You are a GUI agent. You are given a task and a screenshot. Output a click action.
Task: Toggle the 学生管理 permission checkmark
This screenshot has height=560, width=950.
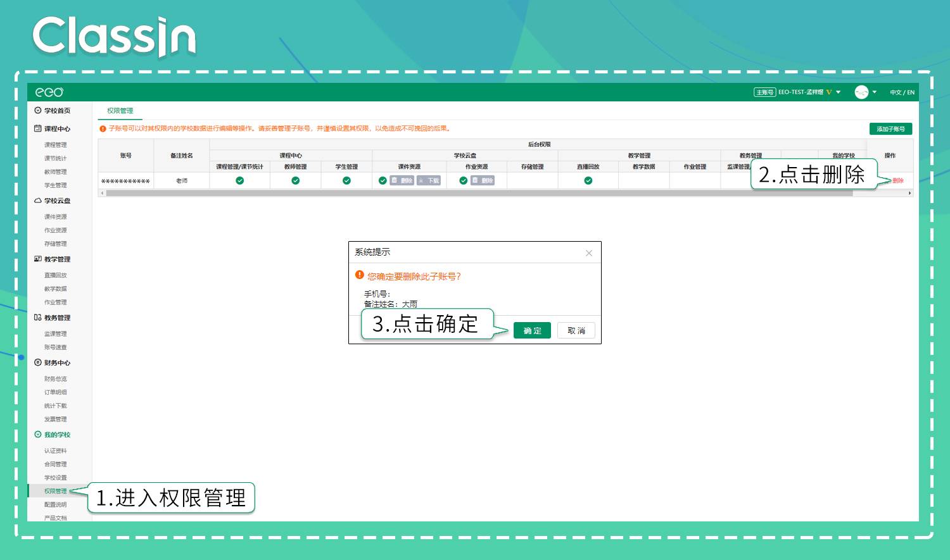tap(346, 180)
